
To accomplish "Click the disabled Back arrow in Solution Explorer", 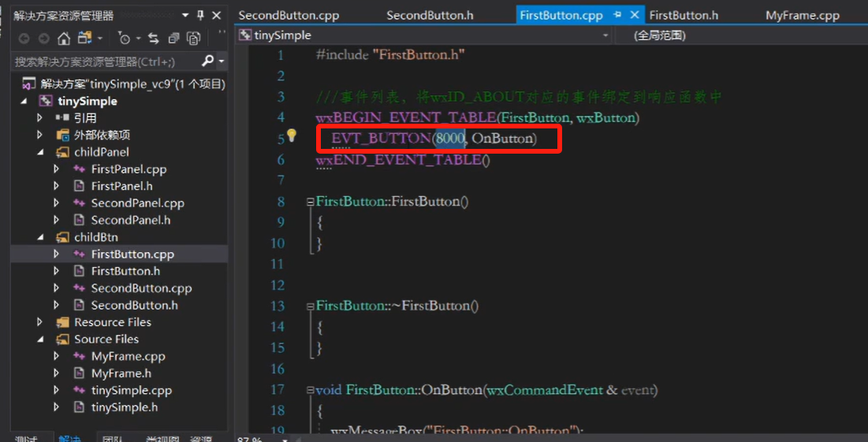I will click(24, 39).
